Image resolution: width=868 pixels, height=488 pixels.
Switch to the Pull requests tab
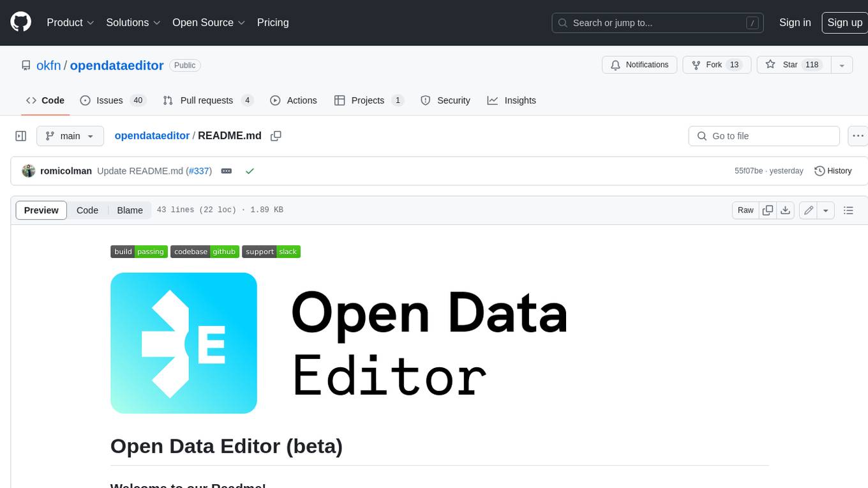tap(208, 100)
